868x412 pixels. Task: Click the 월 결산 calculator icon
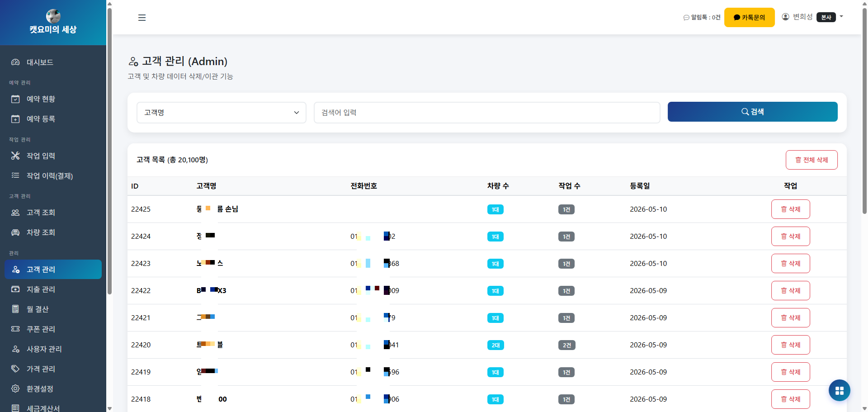(x=15, y=309)
